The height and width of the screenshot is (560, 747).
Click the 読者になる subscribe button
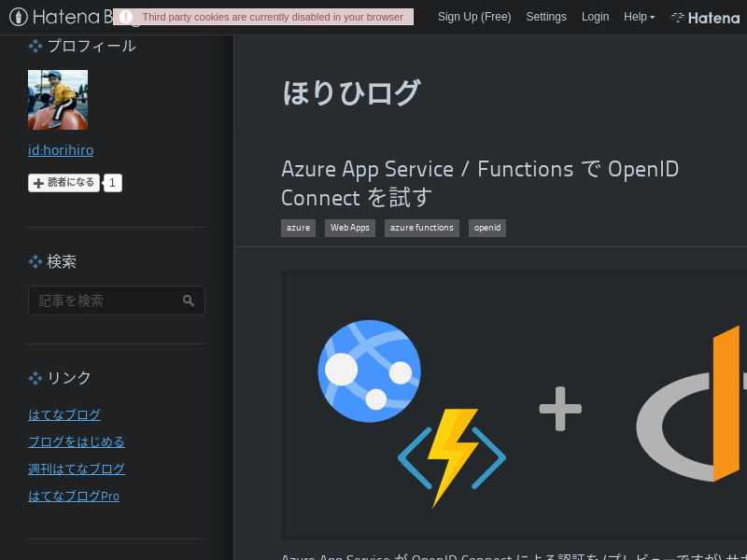63,183
